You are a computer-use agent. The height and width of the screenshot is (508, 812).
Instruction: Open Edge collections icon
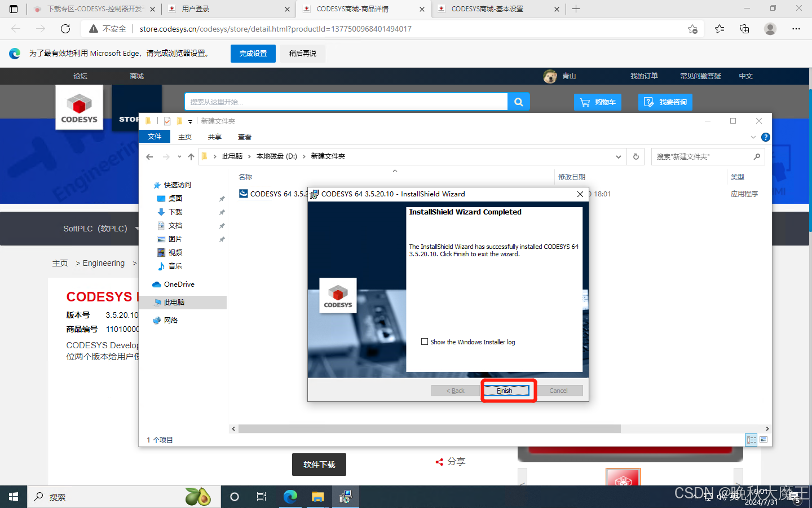coord(744,29)
